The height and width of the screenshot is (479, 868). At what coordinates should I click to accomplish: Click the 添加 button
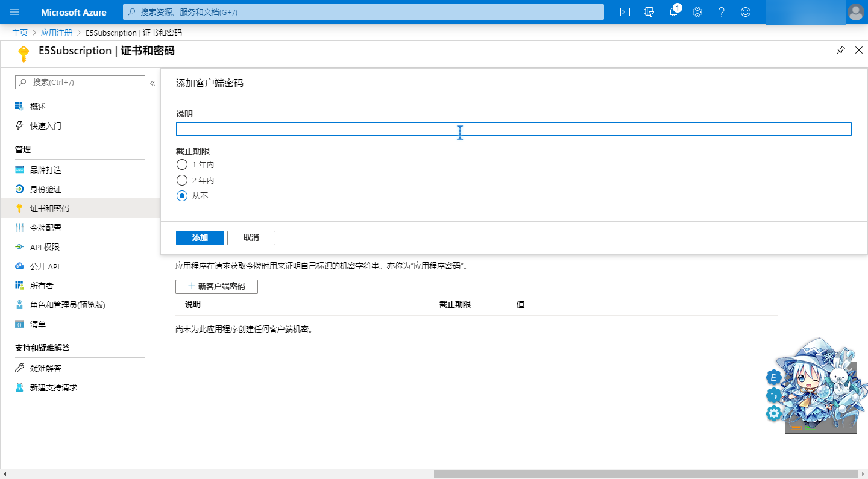tap(200, 238)
